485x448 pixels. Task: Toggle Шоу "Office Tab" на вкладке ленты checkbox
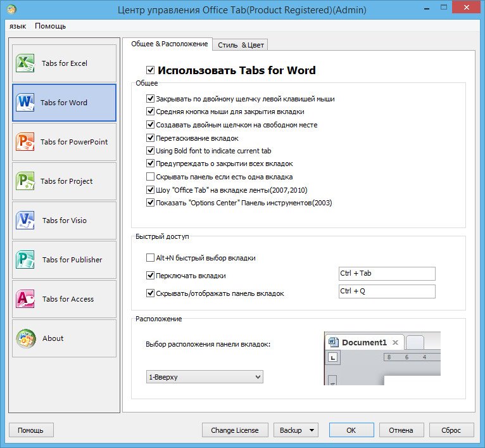150,190
